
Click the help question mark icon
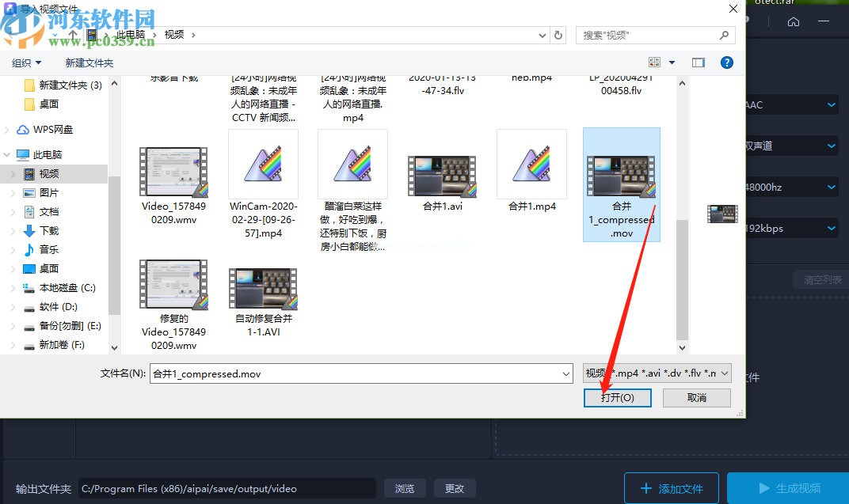pyautogui.click(x=725, y=63)
